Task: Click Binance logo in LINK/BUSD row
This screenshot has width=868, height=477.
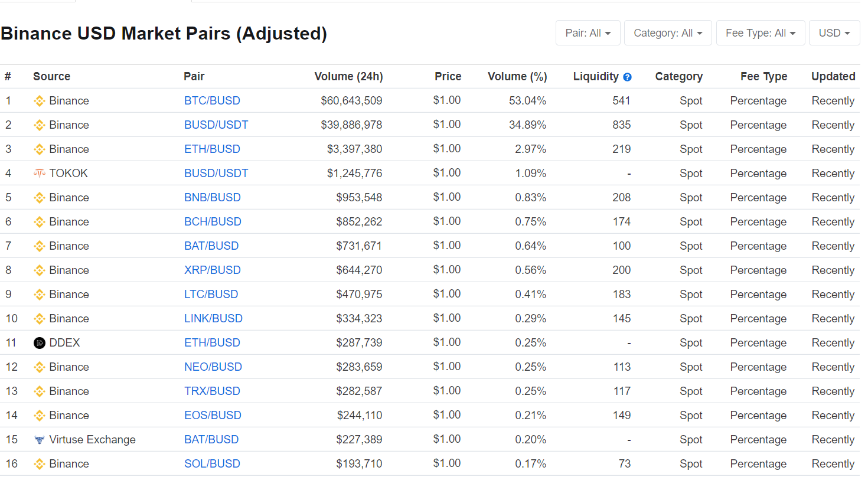Action: [40, 319]
